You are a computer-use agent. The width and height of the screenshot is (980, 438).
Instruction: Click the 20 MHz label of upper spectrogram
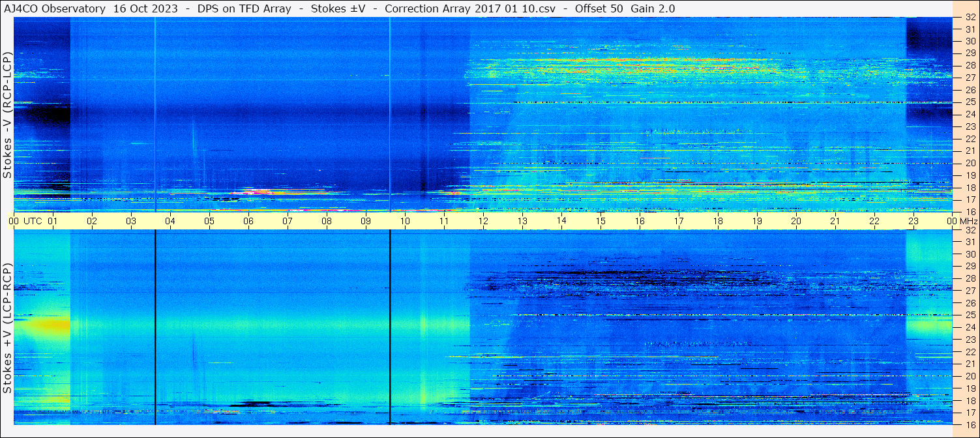[970, 163]
